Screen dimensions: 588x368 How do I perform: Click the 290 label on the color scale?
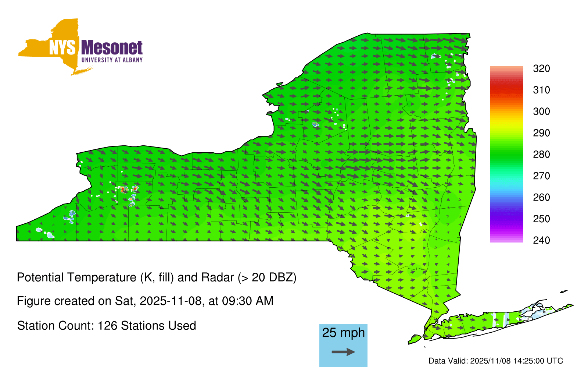click(541, 133)
